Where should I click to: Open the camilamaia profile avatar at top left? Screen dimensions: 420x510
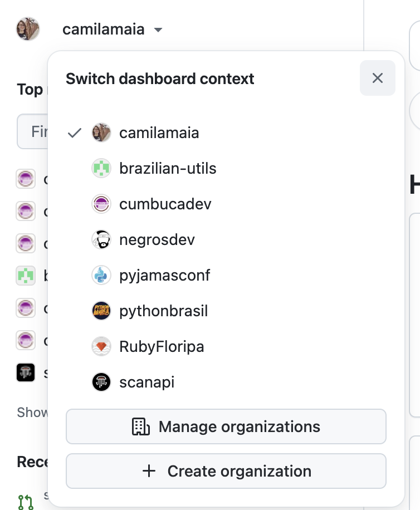[28, 29]
